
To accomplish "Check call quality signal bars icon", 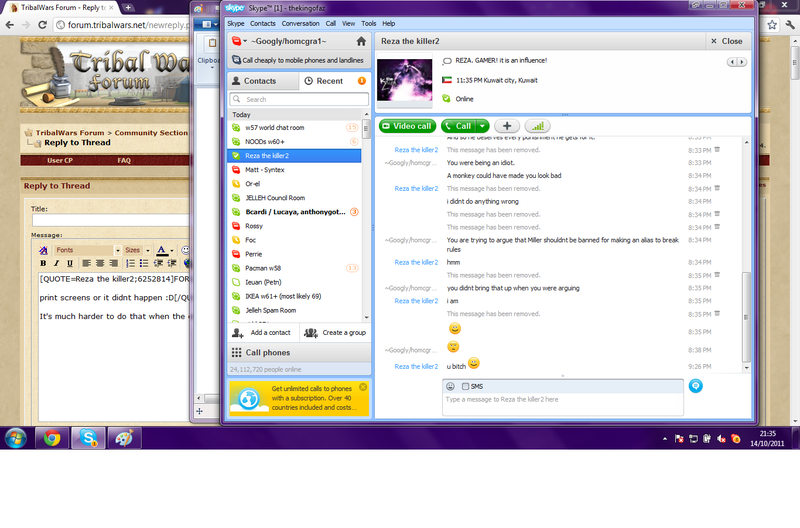I will (x=537, y=126).
